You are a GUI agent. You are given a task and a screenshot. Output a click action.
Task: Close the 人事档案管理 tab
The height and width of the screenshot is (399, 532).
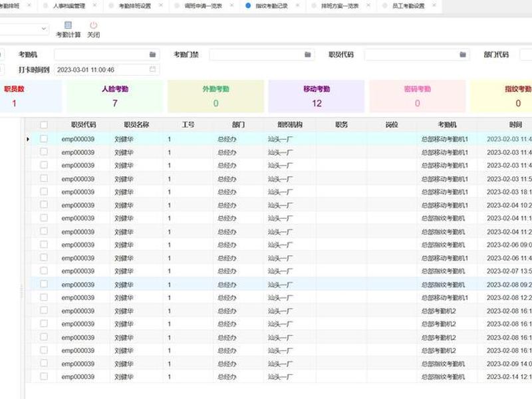pyautogui.click(x=94, y=5)
